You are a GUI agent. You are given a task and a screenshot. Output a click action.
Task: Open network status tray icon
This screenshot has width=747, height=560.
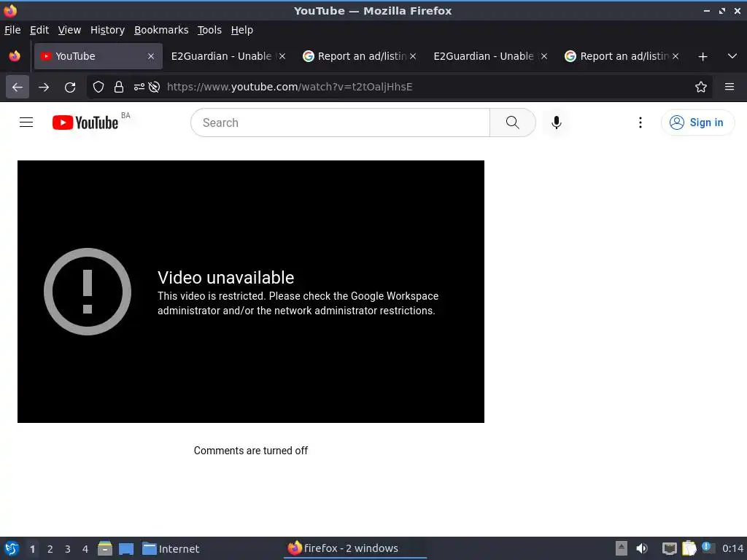tap(670, 548)
